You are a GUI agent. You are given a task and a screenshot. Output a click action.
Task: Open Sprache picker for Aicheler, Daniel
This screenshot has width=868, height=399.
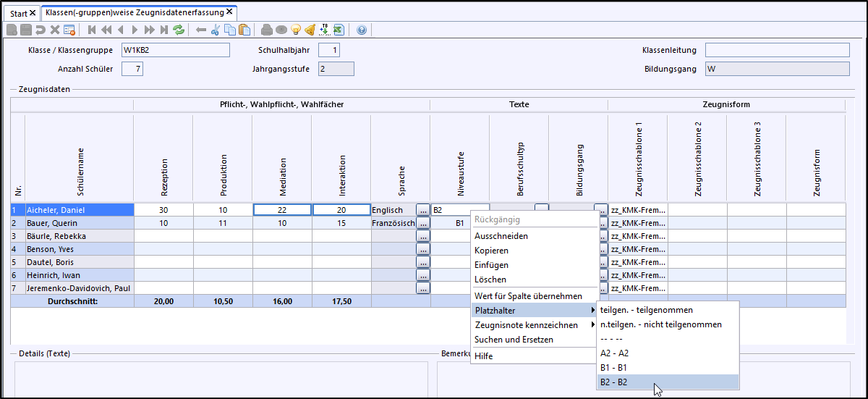pyautogui.click(x=423, y=210)
